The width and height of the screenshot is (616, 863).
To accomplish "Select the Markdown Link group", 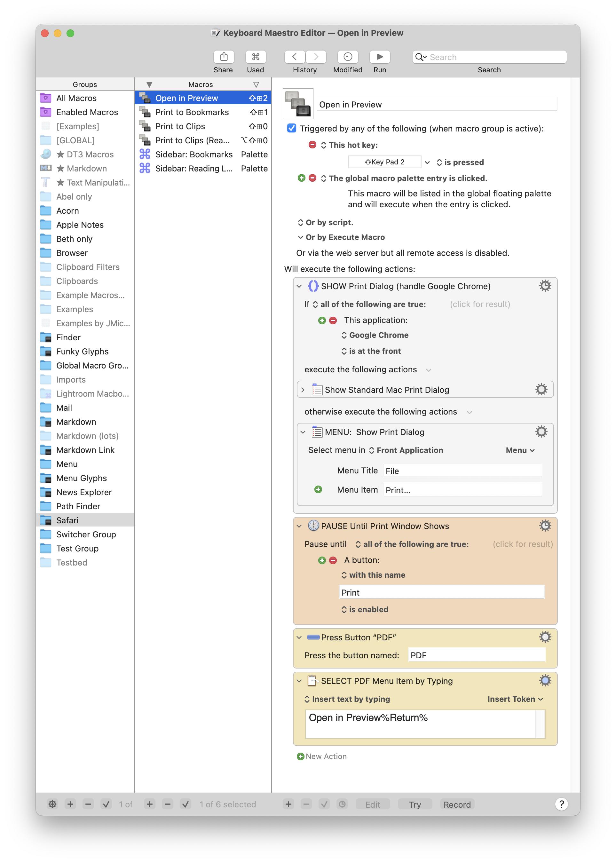I will click(x=85, y=450).
